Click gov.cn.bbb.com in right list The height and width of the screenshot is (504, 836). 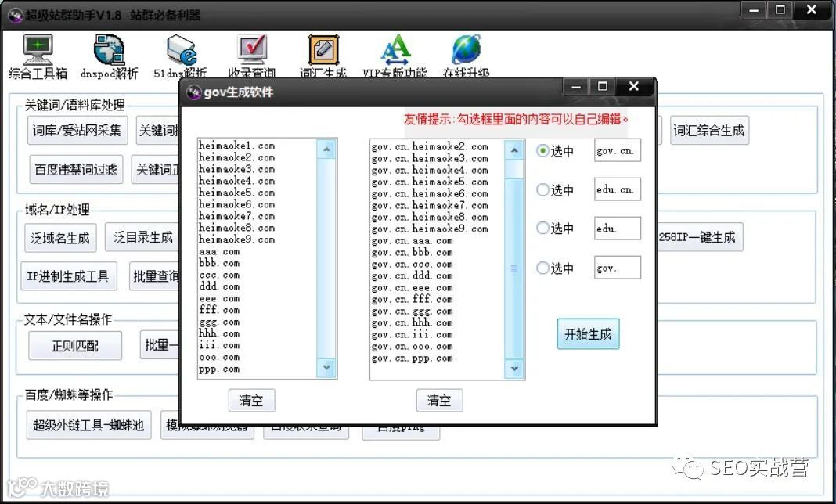[x=413, y=252]
